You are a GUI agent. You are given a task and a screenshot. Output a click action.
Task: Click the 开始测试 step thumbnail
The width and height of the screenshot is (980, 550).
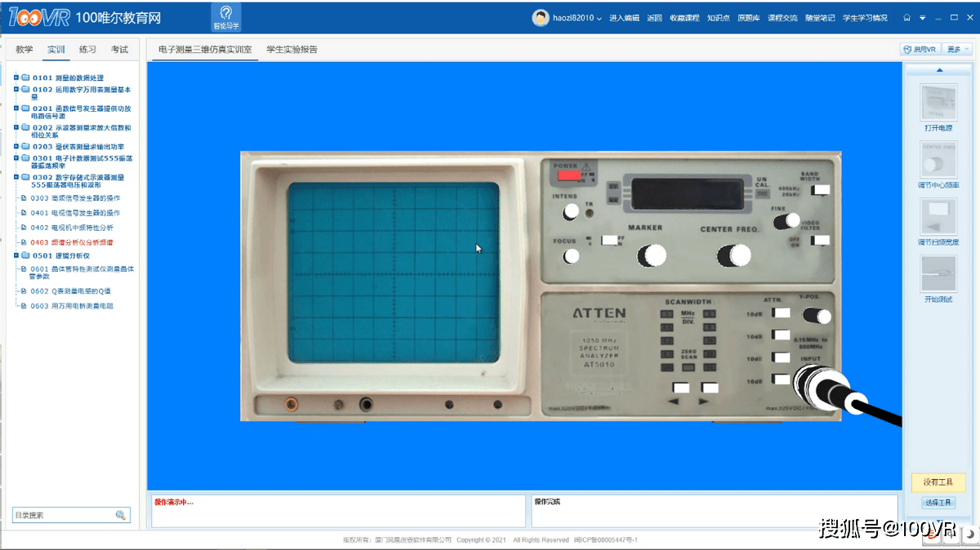938,273
